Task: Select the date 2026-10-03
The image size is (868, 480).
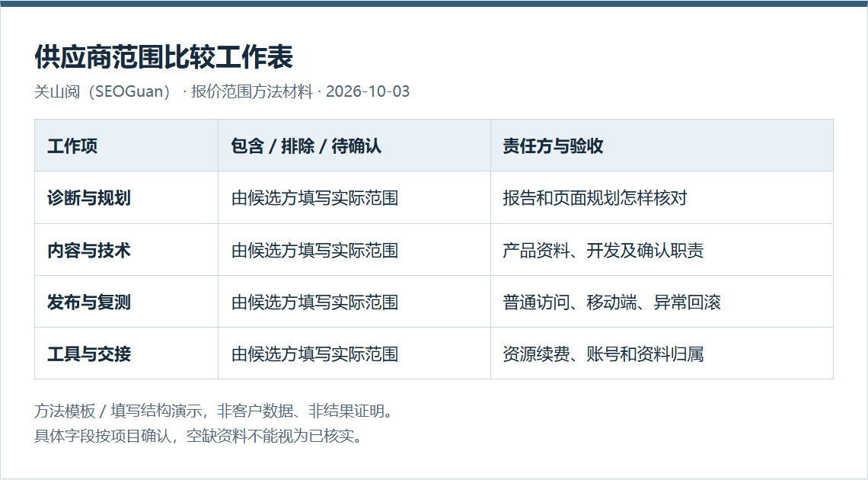Action: click(x=368, y=91)
